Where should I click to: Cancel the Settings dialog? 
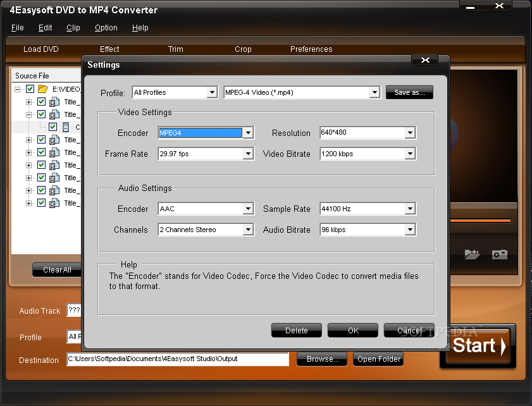409,330
